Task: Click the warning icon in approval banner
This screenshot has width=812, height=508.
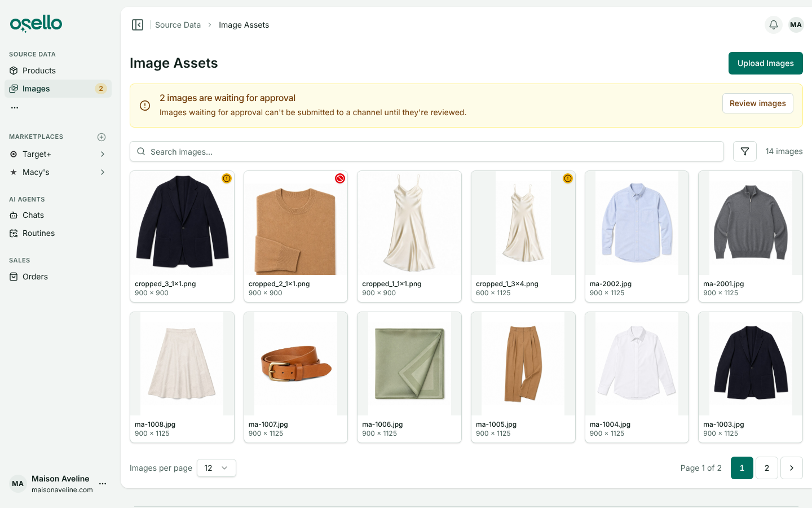Action: pyautogui.click(x=145, y=106)
